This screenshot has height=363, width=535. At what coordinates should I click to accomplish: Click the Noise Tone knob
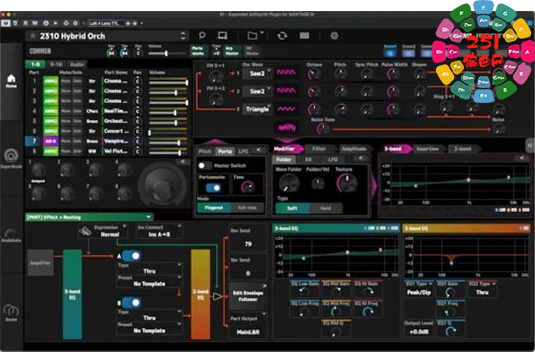(321, 129)
